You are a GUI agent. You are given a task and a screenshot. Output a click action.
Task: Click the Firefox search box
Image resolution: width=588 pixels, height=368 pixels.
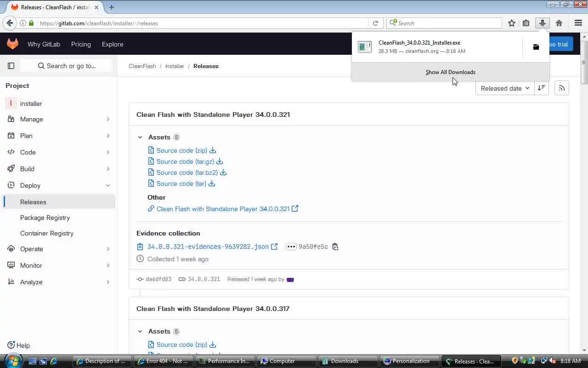[x=444, y=23]
